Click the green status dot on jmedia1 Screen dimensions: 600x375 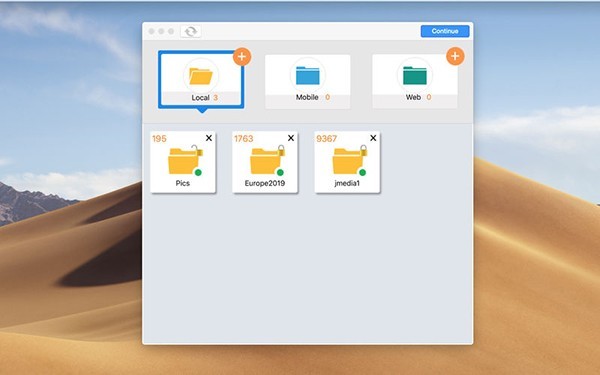coord(362,173)
